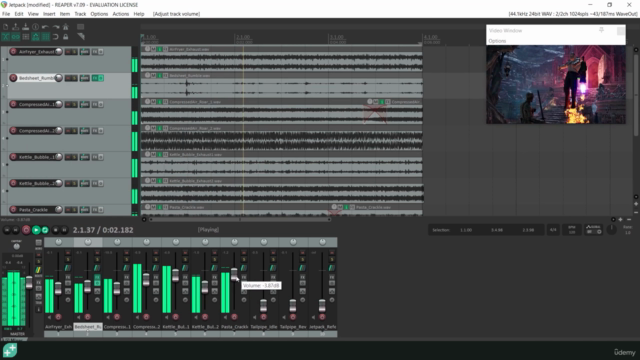This screenshot has width=640, height=360.
Task: Click the transport Record button
Action: 26,230
